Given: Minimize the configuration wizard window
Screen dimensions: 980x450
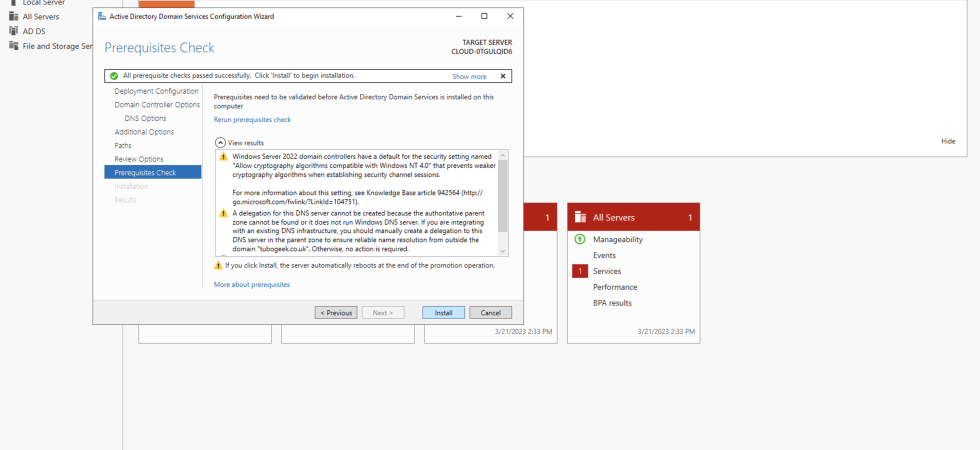Looking at the screenshot, I should tap(459, 16).
